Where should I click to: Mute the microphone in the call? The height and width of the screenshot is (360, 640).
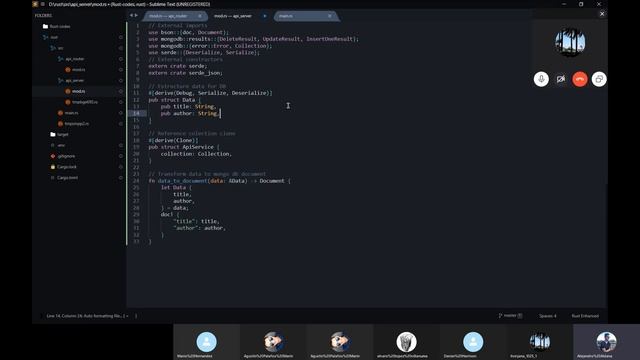[541, 79]
